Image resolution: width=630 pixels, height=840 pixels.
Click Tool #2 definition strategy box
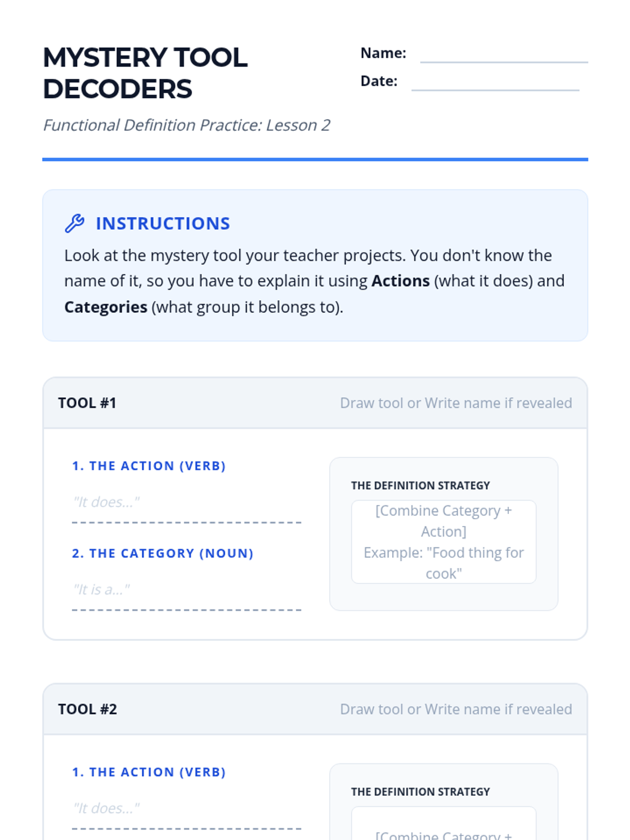[x=444, y=823]
